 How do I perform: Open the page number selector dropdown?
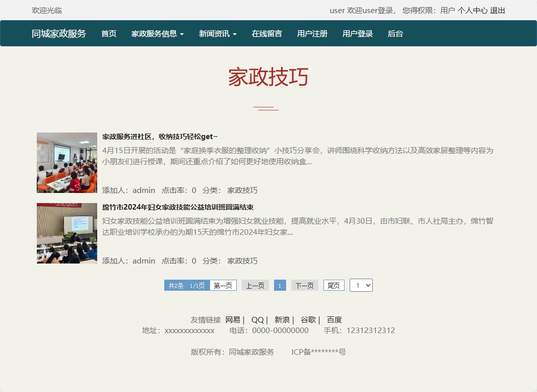361,285
